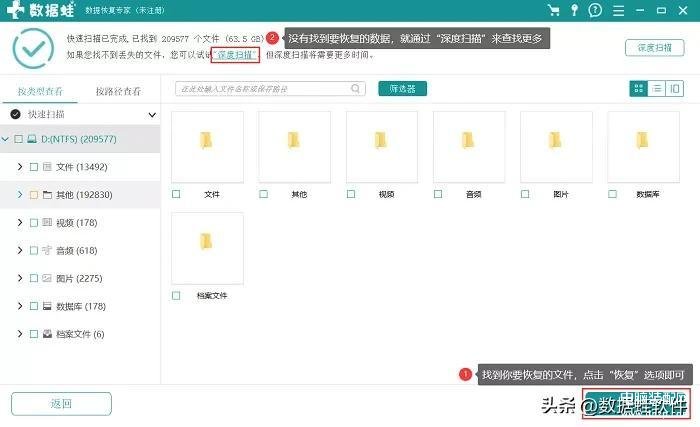This screenshot has width=700, height=427.
Task: Open the 筛选器 filter button
Action: click(x=402, y=88)
